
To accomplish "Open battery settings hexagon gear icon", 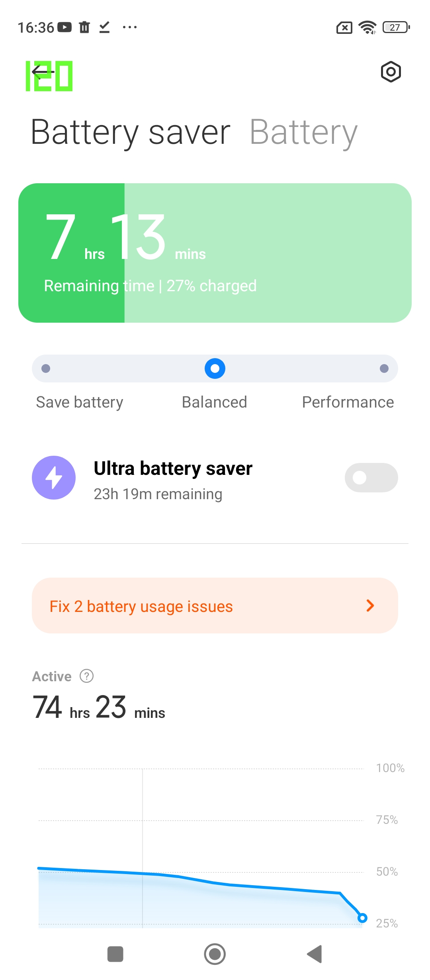I will 391,72.
